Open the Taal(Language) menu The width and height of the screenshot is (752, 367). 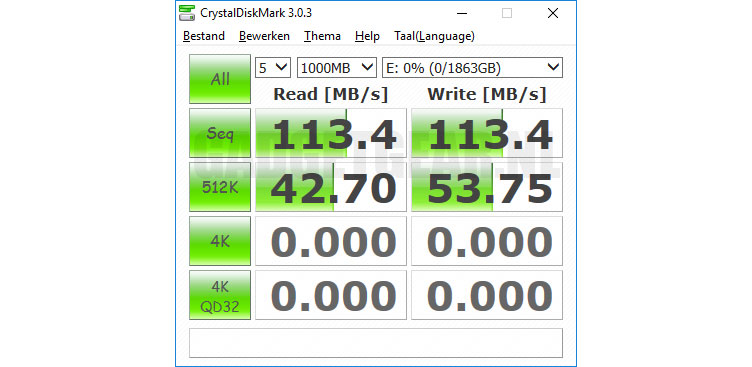435,36
